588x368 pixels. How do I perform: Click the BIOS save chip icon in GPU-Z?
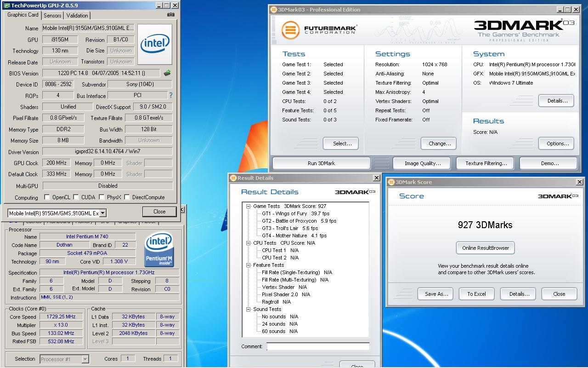point(167,73)
